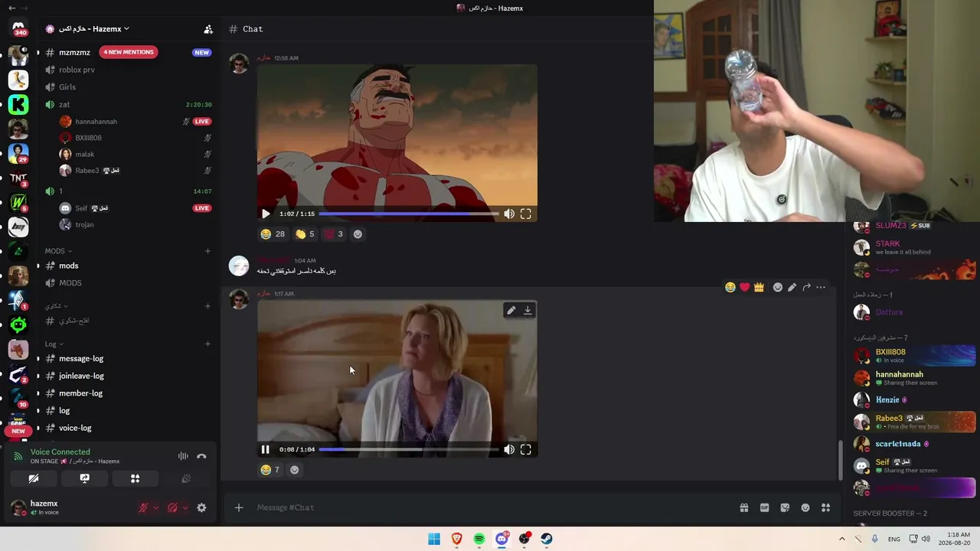Viewport: 980px width, 551px height.
Task: Open Spotify from the taskbar
Action: tap(479, 539)
